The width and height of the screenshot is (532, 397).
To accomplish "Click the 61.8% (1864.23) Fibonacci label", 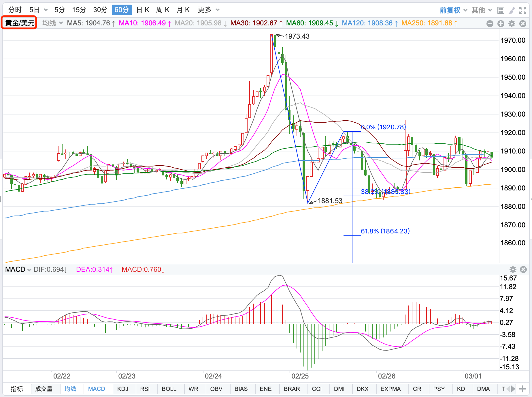I will click(385, 231).
